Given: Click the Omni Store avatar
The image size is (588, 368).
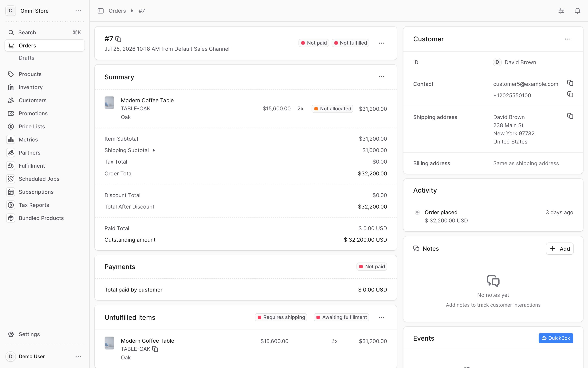Looking at the screenshot, I should click(10, 11).
